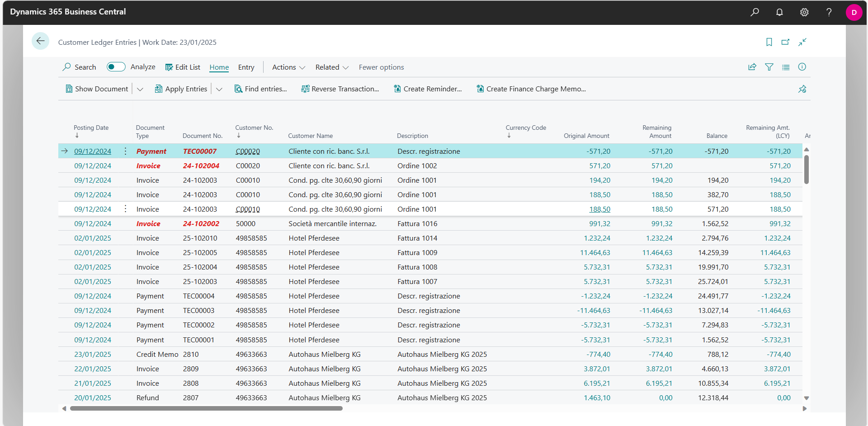Image resolution: width=868 pixels, height=426 pixels.
Task: Select description Fattura 1014
Action: (x=417, y=238)
